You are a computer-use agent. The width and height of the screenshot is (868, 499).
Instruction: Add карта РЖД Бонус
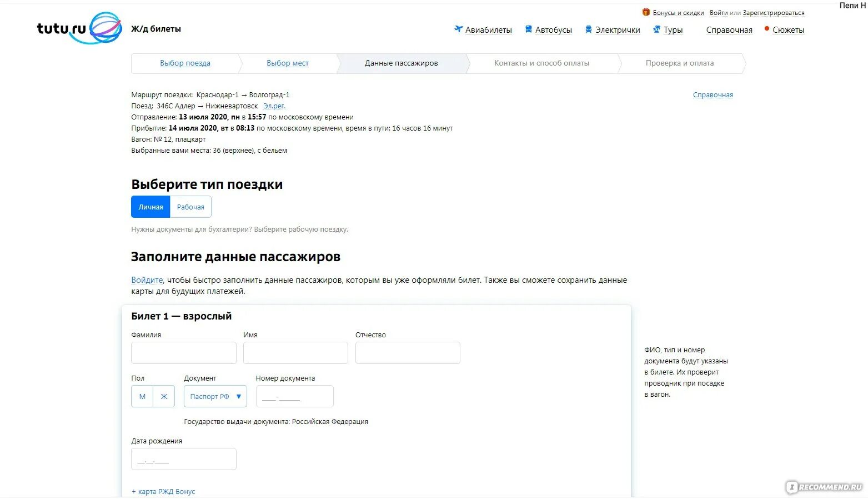point(163,492)
